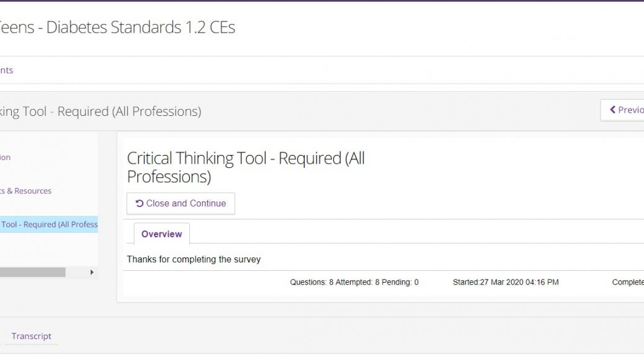644x357 pixels.
Task: Click the sidebar horizontal scrollbar thumb
Action: point(31,272)
